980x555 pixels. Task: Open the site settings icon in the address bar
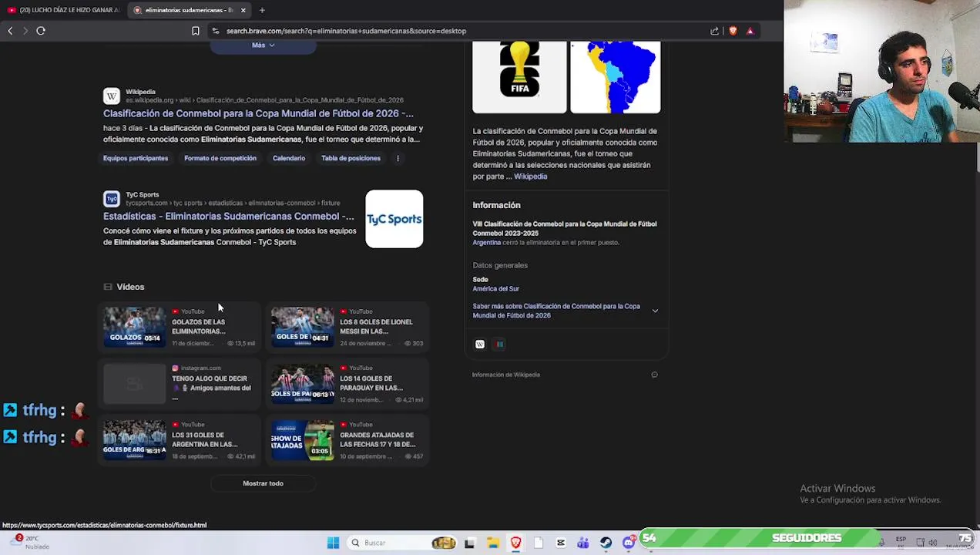216,31
